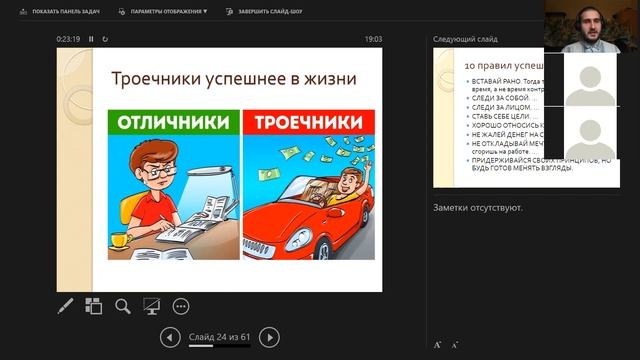Click the Следующий слайд label

[x=465, y=39]
